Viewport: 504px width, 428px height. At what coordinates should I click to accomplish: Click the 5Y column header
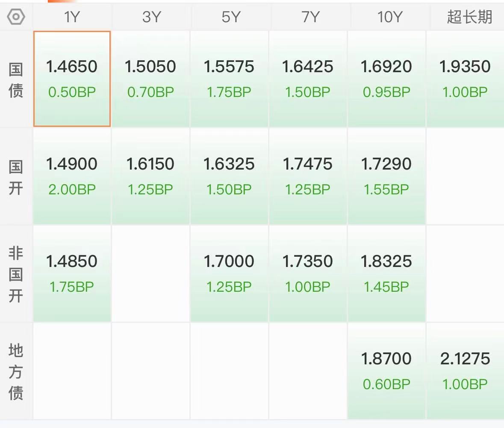pyautogui.click(x=230, y=17)
